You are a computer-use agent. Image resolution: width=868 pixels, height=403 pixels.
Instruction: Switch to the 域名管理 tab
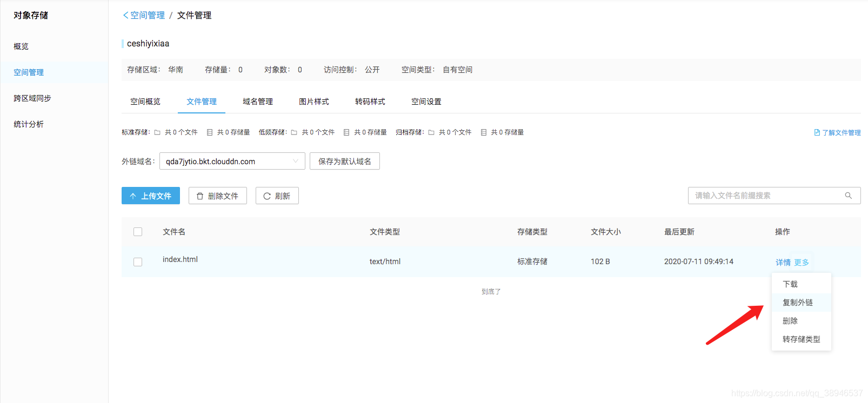[x=258, y=102]
